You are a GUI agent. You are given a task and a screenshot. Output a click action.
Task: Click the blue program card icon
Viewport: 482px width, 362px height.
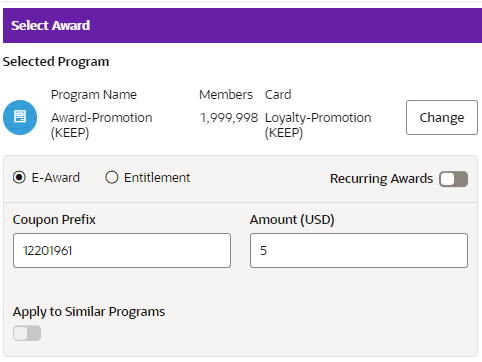[20, 117]
